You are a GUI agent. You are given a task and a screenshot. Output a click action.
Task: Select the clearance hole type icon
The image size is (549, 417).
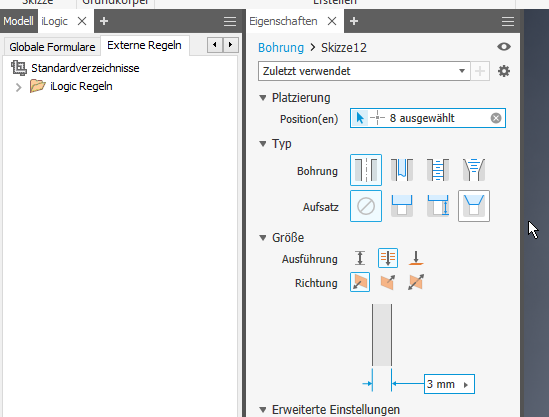point(402,170)
